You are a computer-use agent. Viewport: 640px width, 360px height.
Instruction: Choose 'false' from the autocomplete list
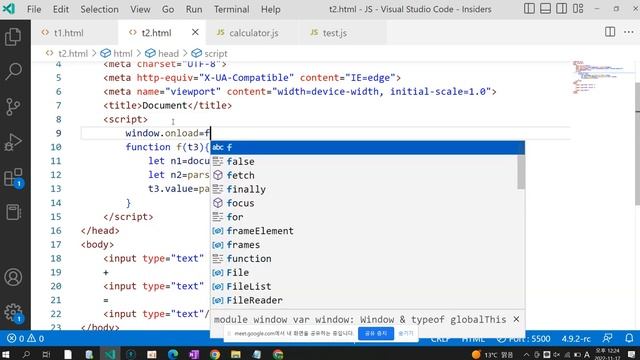pyautogui.click(x=364, y=161)
